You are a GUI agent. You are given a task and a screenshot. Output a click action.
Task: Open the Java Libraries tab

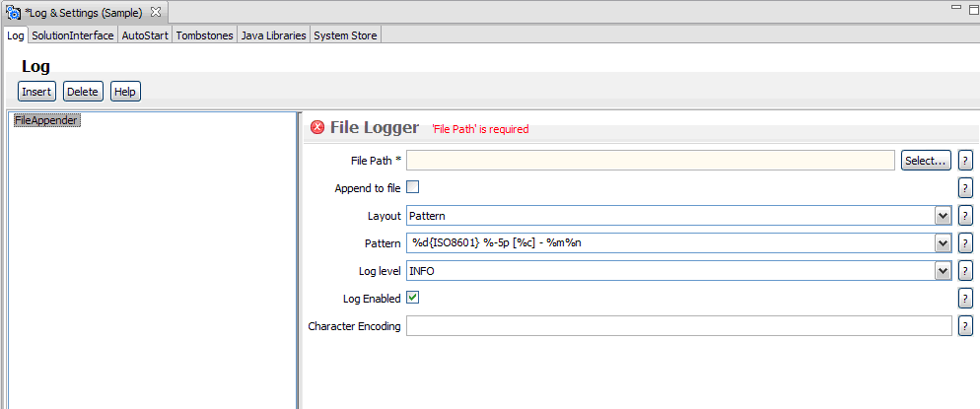coord(273,35)
